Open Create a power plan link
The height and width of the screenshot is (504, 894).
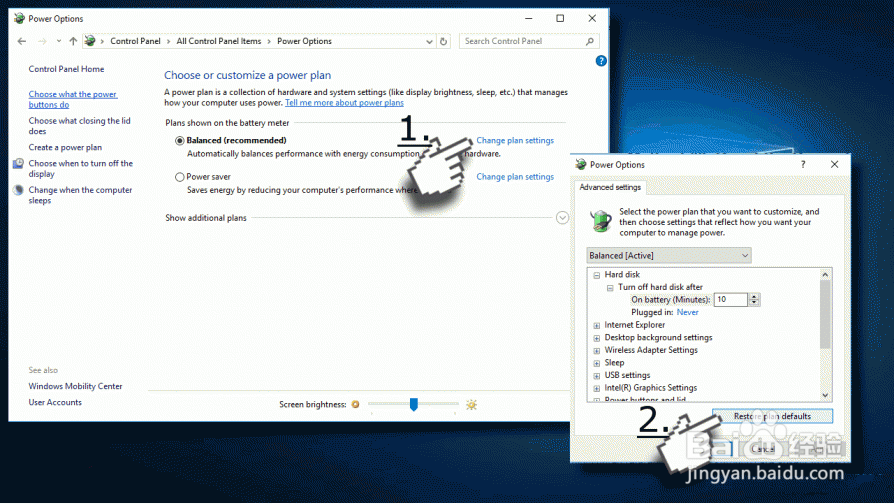tap(65, 147)
